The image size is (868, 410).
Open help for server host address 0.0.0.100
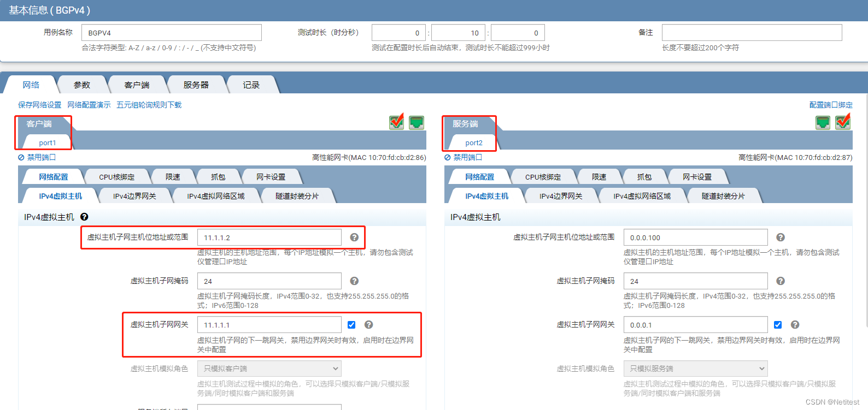point(781,237)
